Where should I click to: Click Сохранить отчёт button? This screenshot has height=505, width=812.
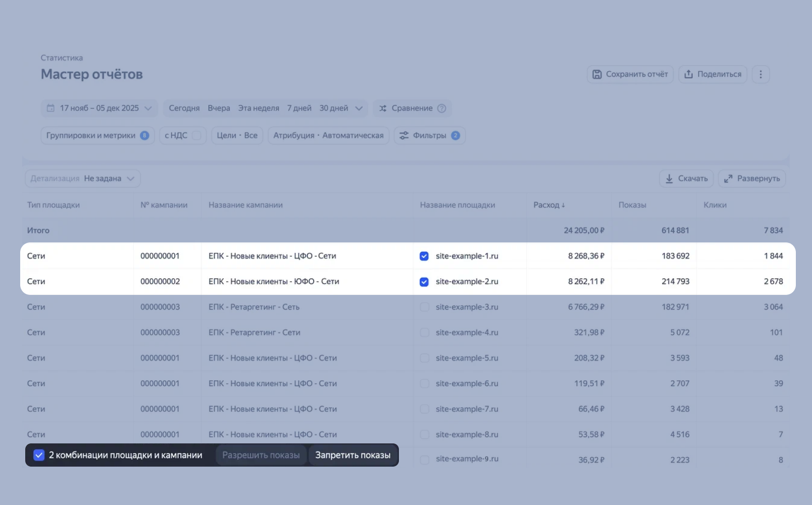[630, 74]
